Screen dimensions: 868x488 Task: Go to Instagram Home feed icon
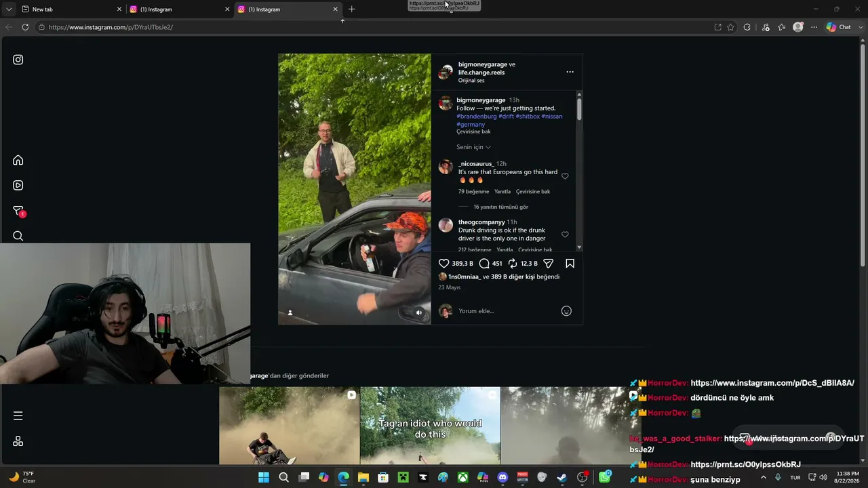tap(18, 160)
